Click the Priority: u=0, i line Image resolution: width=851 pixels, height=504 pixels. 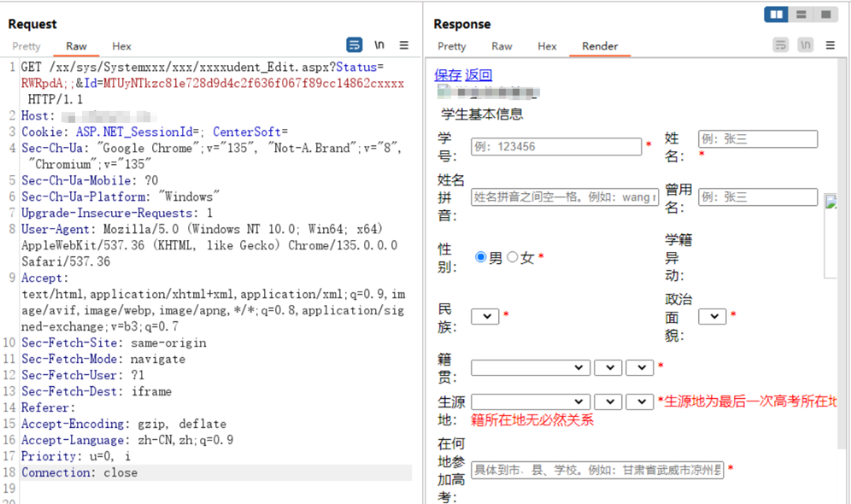pos(76,457)
